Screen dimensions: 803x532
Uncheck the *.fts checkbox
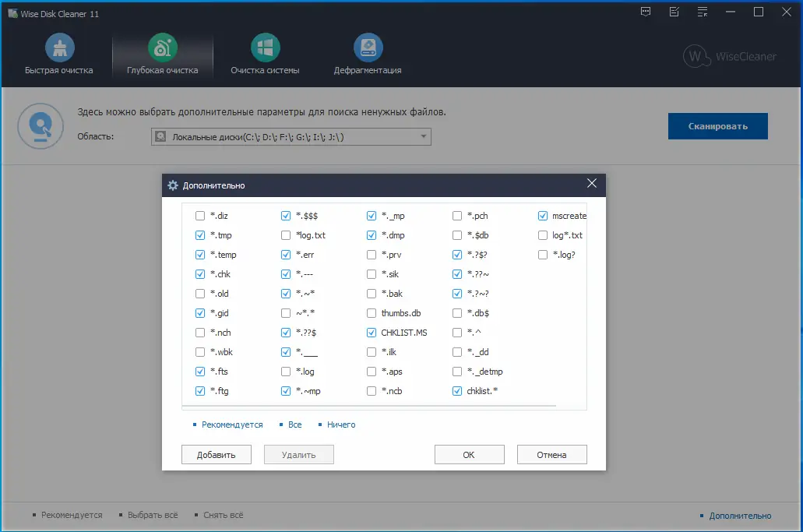click(199, 372)
